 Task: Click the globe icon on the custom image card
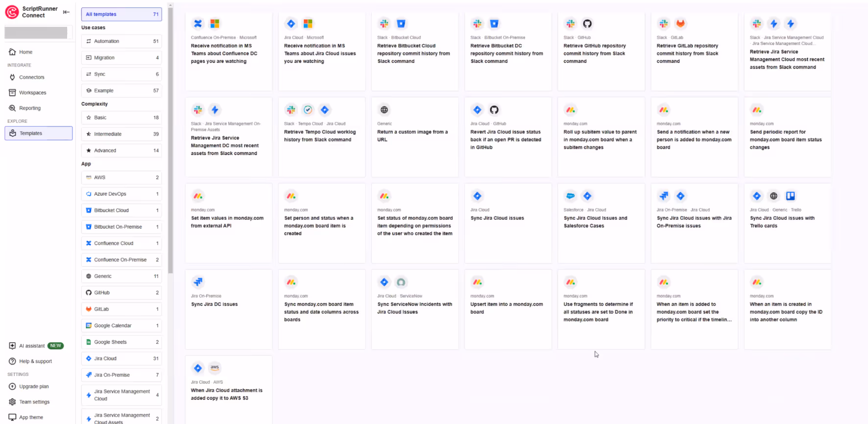tap(384, 110)
